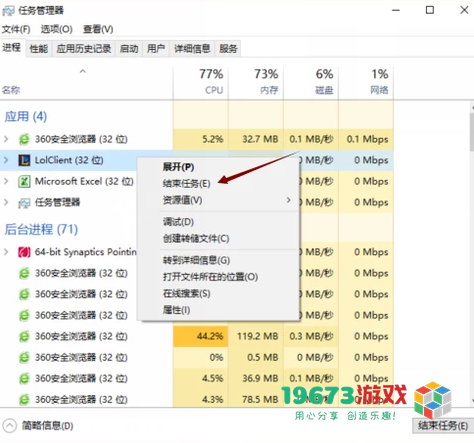Expand the 360安全浏览器 app row
474x443 pixels.
pos(6,139)
